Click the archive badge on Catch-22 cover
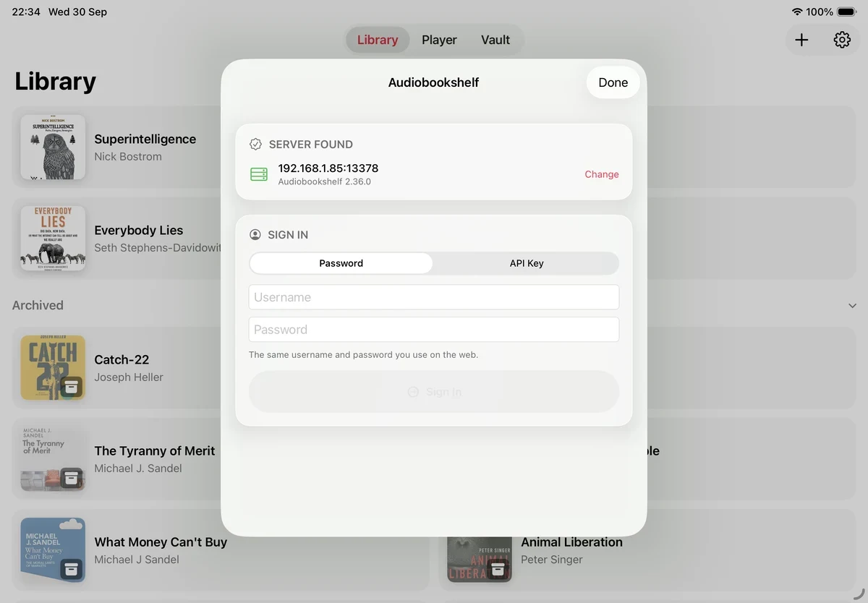Image resolution: width=868 pixels, height=603 pixels. [x=71, y=388]
